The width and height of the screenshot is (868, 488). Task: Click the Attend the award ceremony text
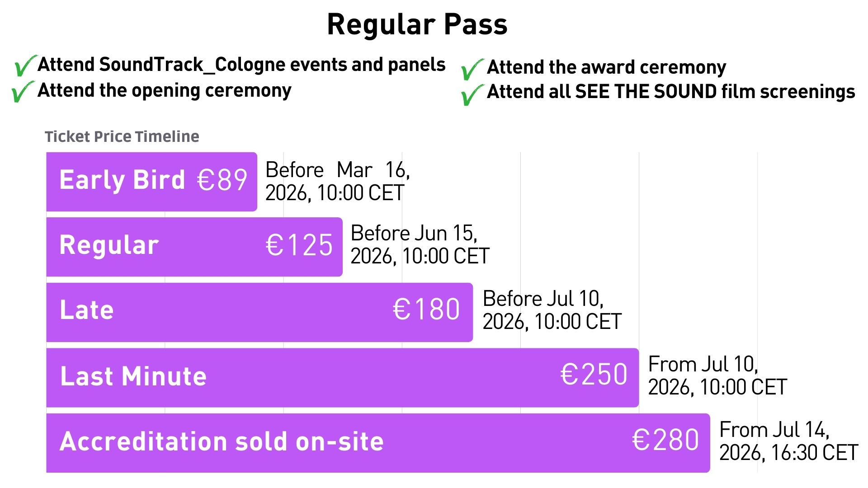click(606, 67)
